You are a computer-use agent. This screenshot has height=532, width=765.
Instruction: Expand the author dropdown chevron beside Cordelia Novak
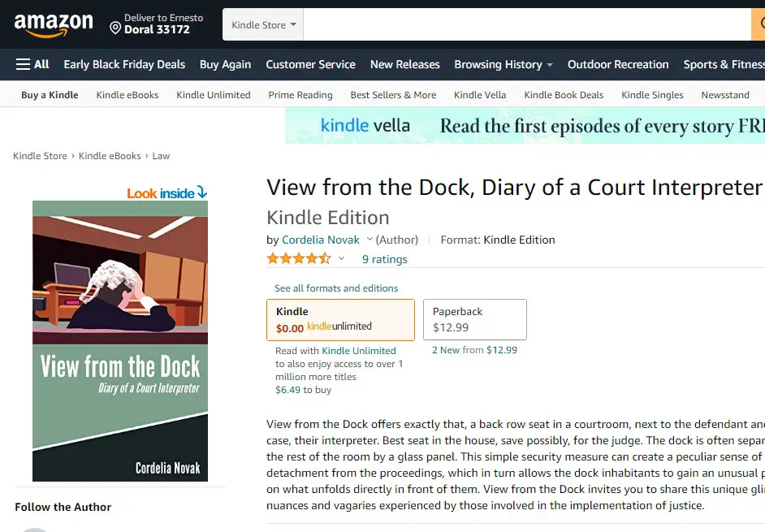pyautogui.click(x=370, y=240)
